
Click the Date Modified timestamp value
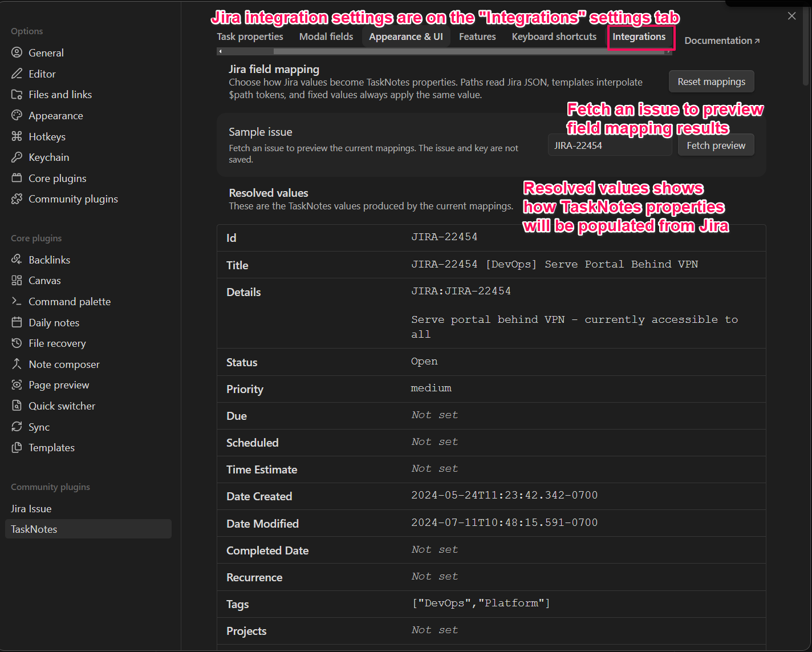(x=504, y=523)
